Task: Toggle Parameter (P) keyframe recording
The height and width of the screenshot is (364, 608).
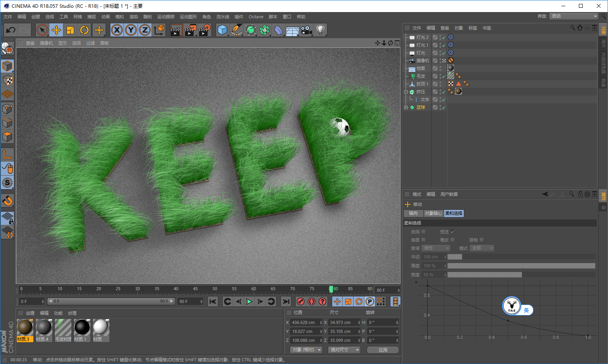Action: tap(370, 301)
